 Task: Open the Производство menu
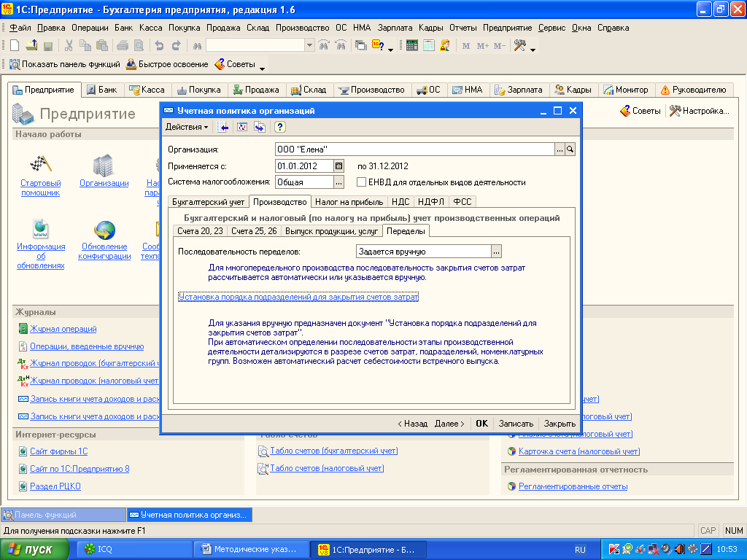pyautogui.click(x=303, y=28)
